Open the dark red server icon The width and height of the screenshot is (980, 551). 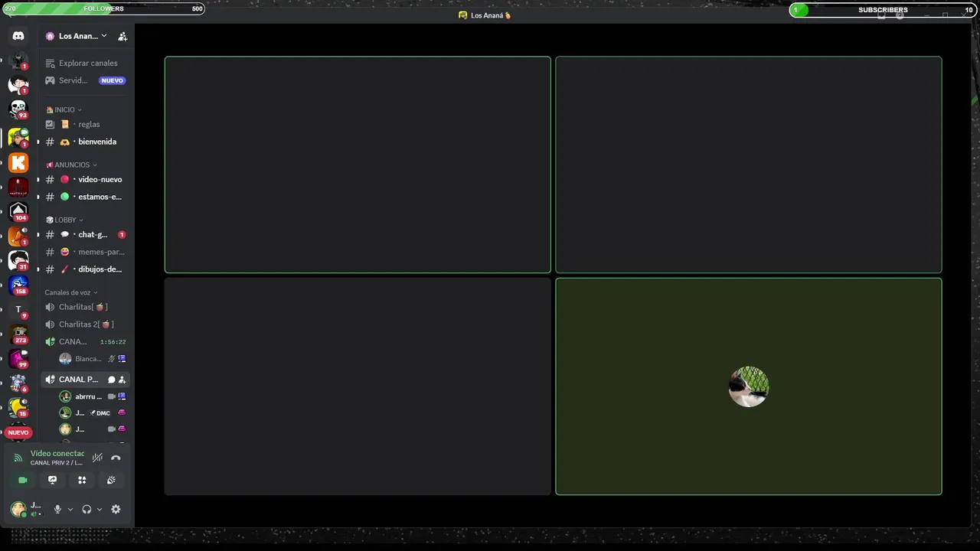coord(18,187)
